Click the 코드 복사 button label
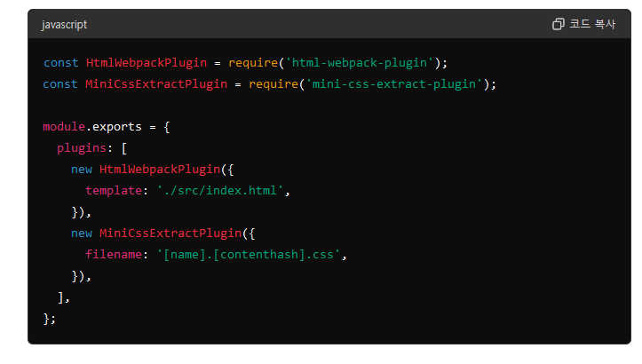 [592, 24]
